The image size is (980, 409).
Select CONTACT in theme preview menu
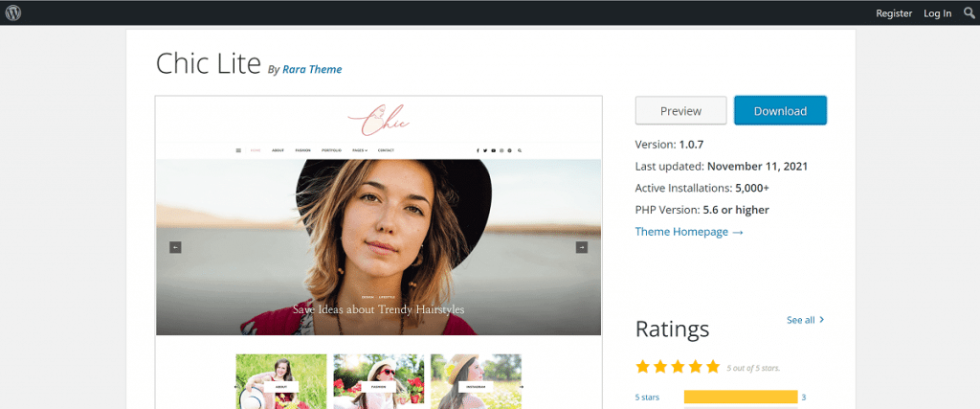point(386,150)
